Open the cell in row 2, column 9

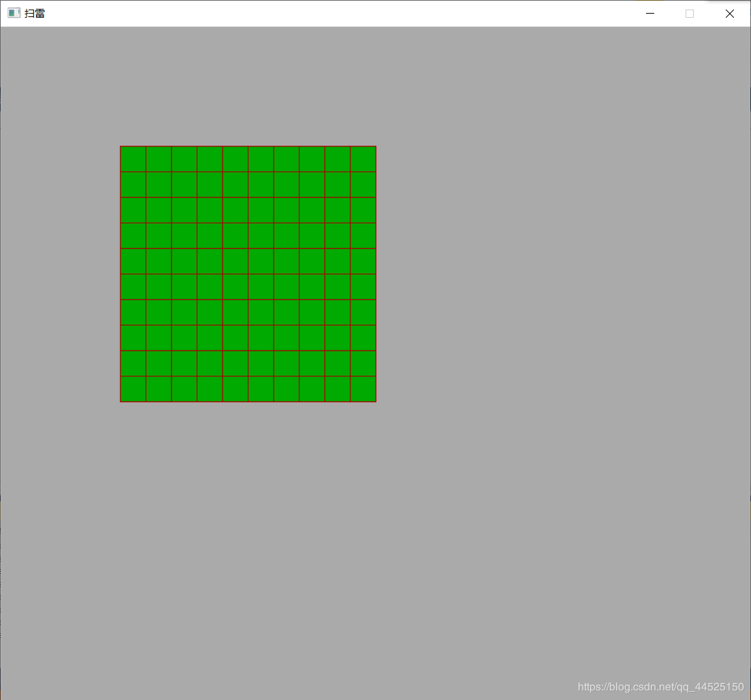(x=337, y=185)
